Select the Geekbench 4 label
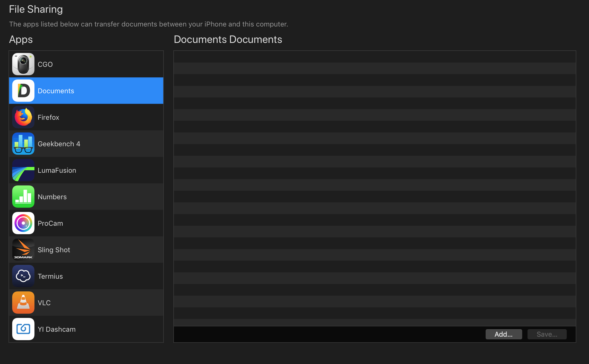Image resolution: width=589 pixels, height=364 pixels. (59, 144)
